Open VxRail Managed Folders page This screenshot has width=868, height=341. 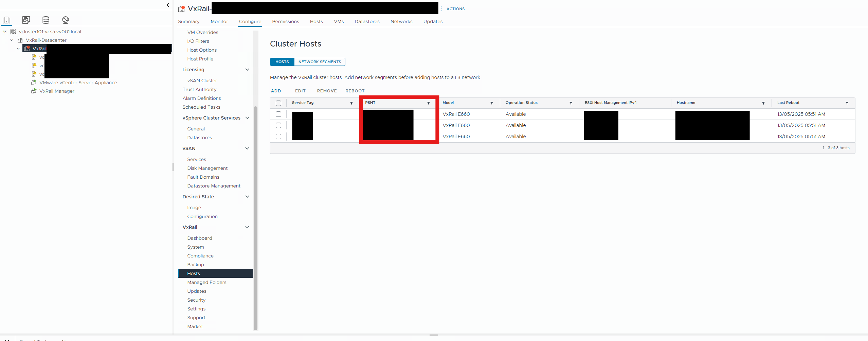[207, 282]
